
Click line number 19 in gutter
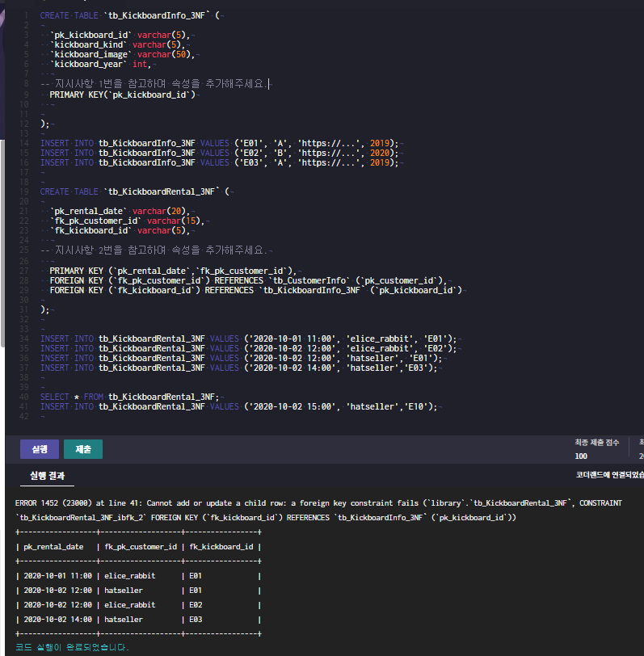coord(24,191)
